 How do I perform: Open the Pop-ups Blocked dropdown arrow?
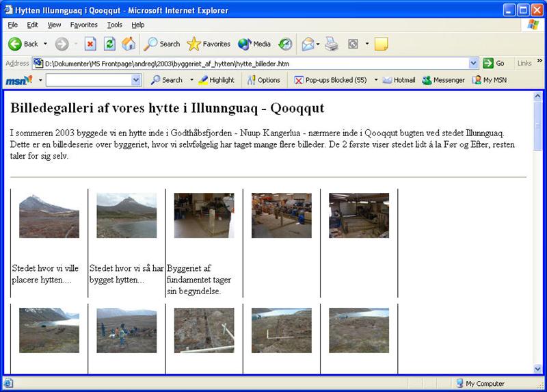[x=375, y=80]
